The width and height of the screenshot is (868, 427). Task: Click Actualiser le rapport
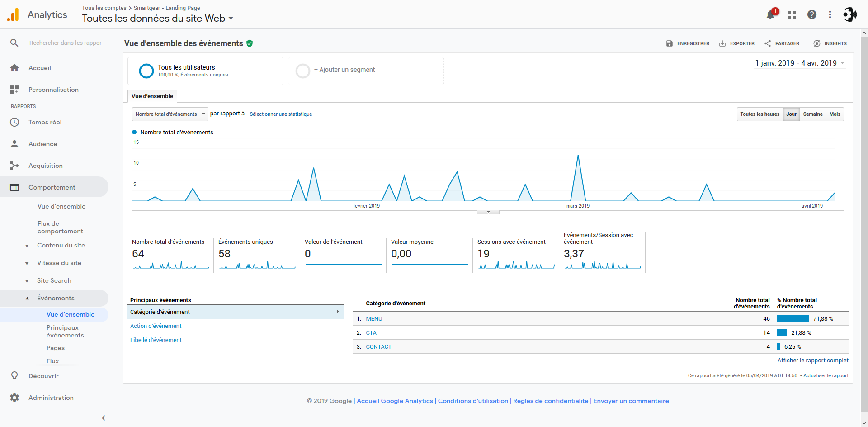[x=826, y=375]
